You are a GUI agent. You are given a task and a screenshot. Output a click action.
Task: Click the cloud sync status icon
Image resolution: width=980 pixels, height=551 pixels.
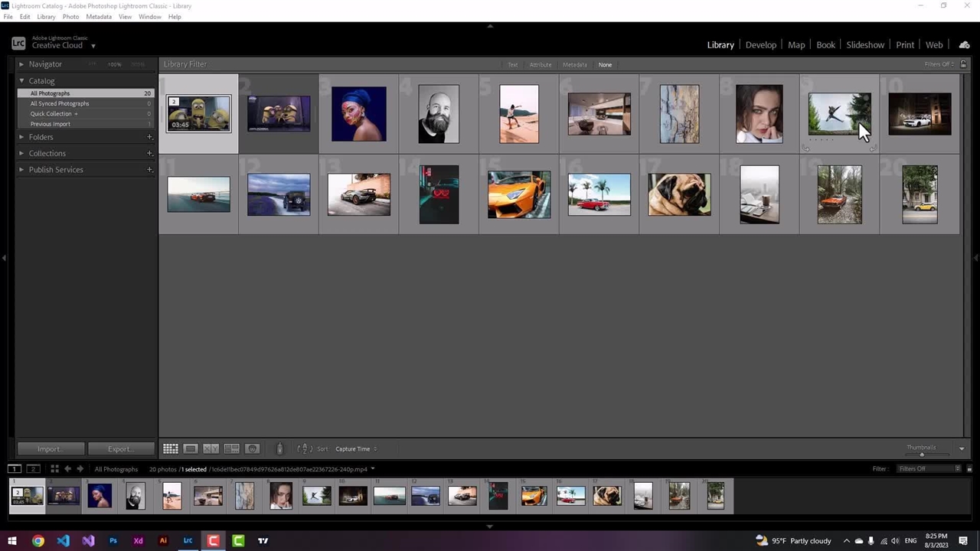[964, 45]
